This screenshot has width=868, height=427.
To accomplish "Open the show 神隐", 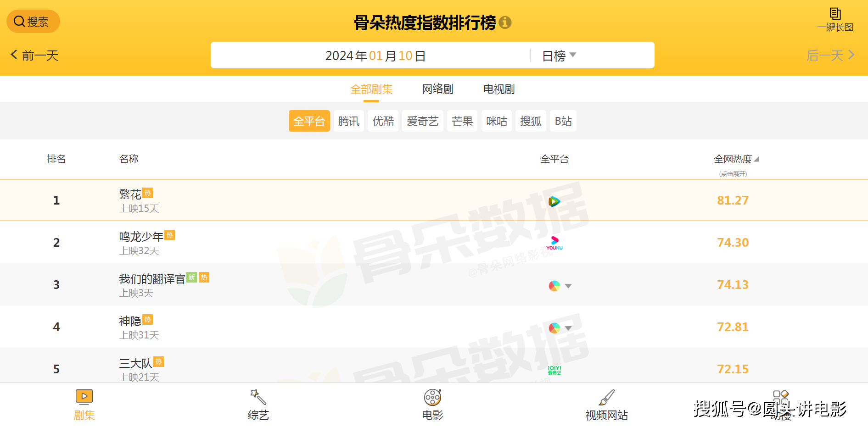I will (130, 321).
